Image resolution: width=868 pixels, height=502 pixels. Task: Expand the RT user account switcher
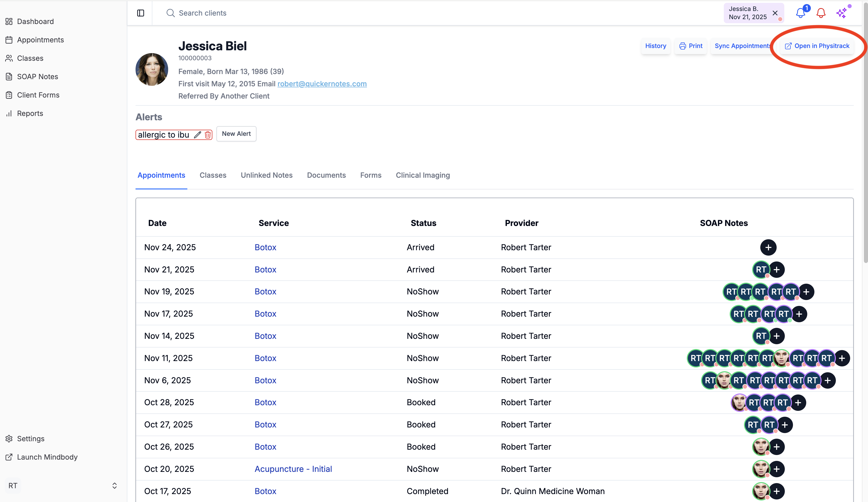114,485
